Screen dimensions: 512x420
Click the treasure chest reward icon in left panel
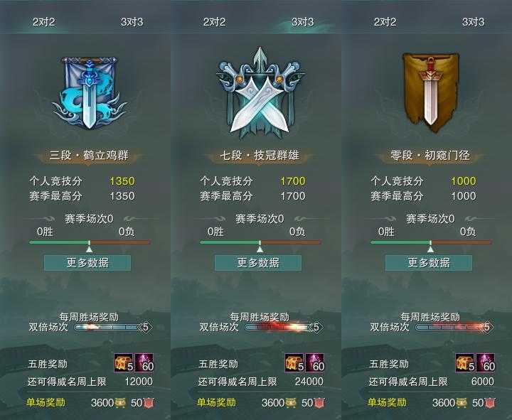tap(124, 363)
